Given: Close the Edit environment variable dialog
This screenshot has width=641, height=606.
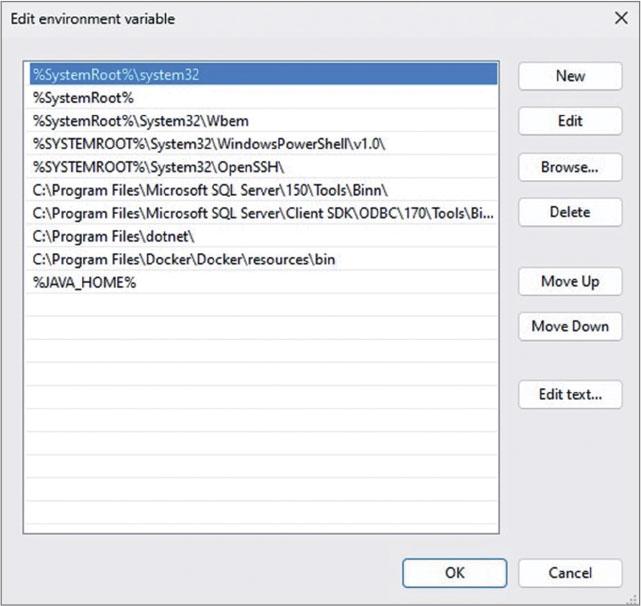Looking at the screenshot, I should point(618,18).
